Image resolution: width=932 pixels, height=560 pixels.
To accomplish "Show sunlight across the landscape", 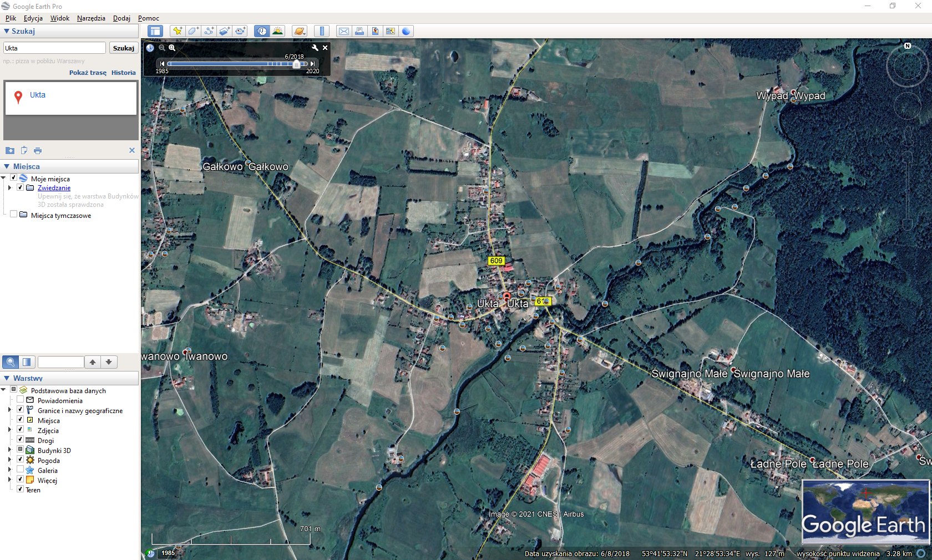I will pyautogui.click(x=277, y=31).
